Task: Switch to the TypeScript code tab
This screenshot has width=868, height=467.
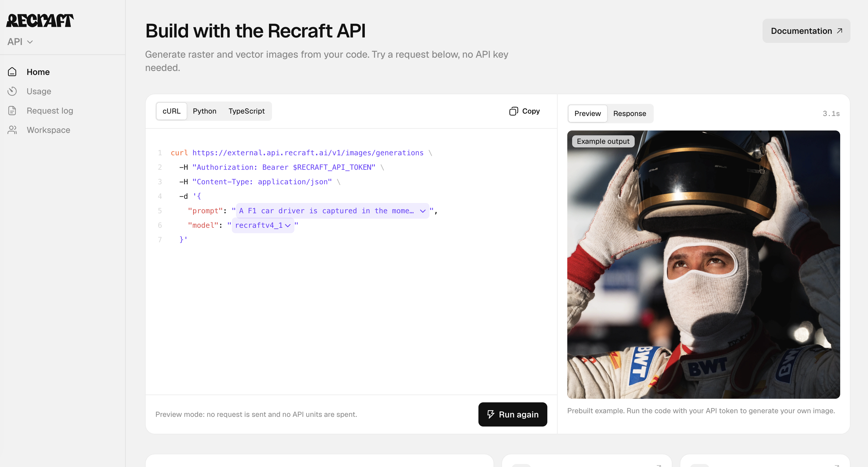Action: (x=246, y=111)
